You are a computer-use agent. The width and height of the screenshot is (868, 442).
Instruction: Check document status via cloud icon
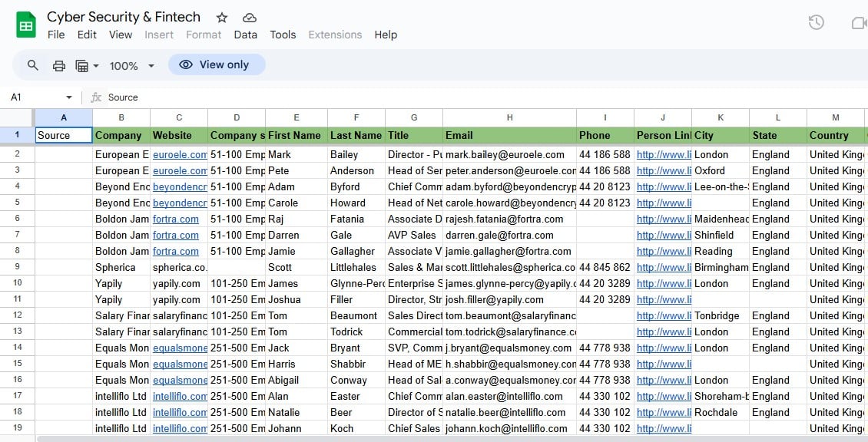pos(248,17)
